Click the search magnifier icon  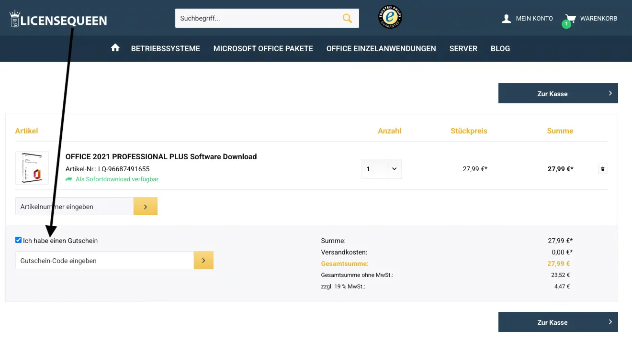pyautogui.click(x=347, y=18)
